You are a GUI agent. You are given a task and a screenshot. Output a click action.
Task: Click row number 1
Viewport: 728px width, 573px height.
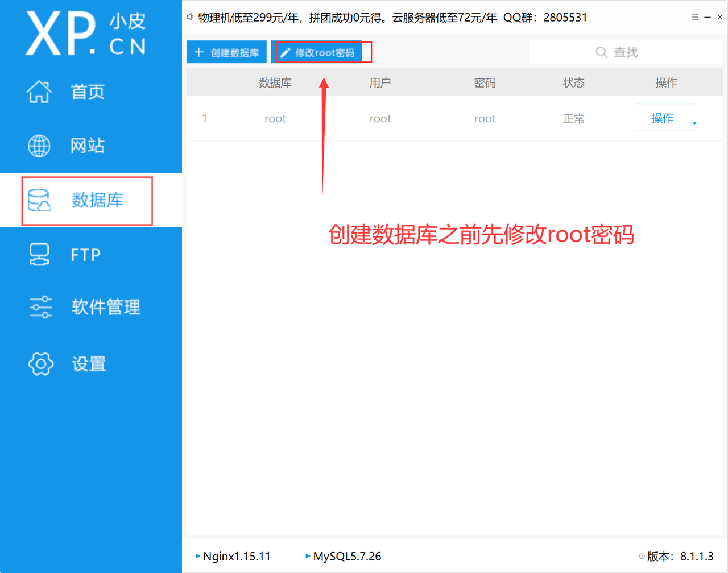[x=204, y=118]
